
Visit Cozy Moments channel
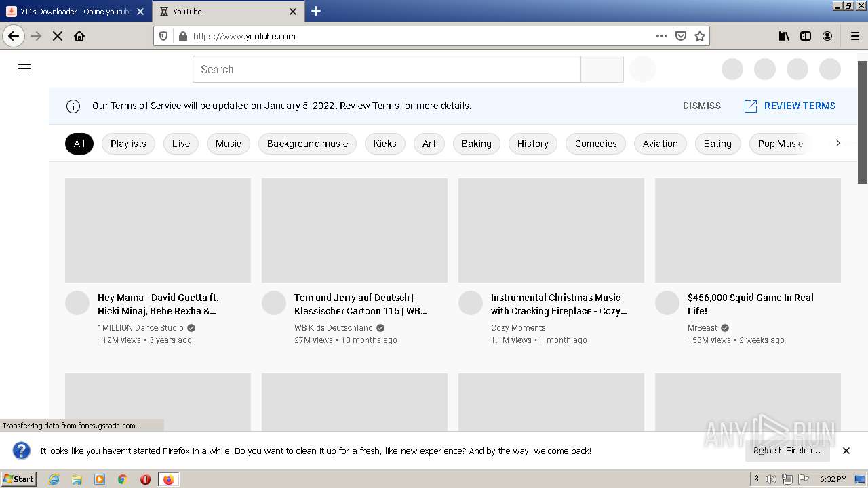[x=518, y=328]
